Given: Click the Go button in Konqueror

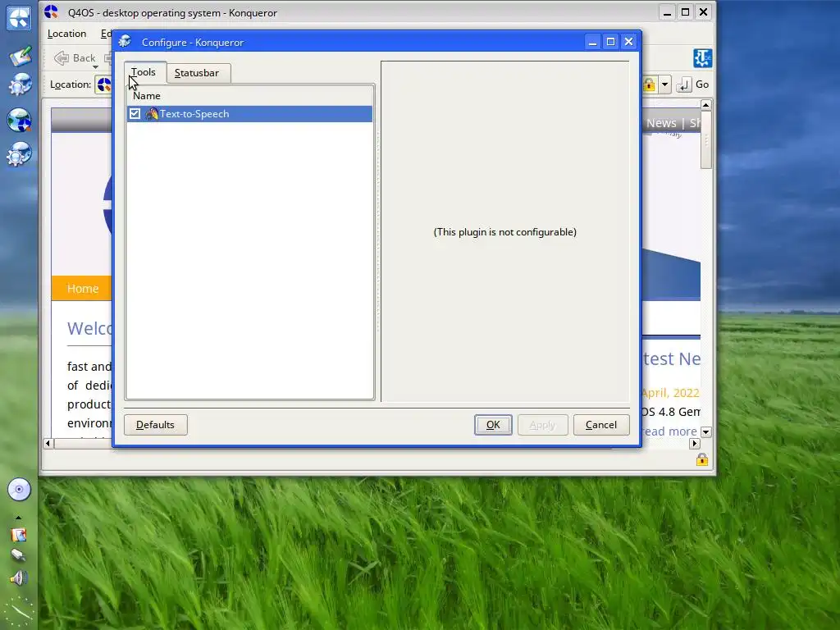Looking at the screenshot, I should point(692,84).
